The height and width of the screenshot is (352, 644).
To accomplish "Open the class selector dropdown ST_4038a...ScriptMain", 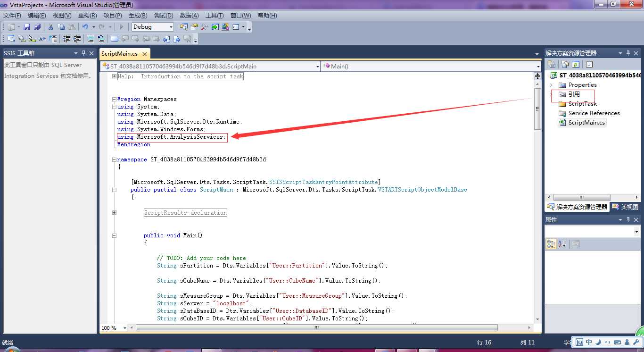I will (317, 67).
